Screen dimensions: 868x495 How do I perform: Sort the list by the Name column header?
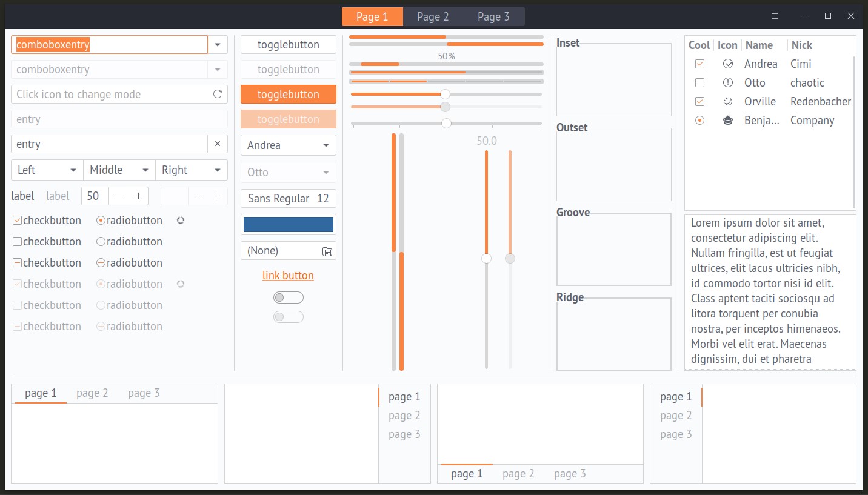759,45
